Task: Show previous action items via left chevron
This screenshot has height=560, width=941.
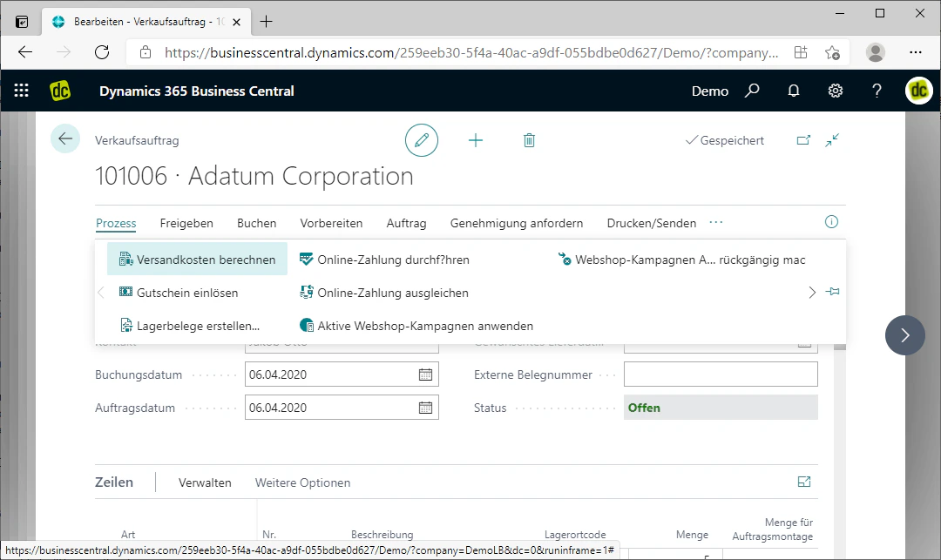Action: point(101,292)
